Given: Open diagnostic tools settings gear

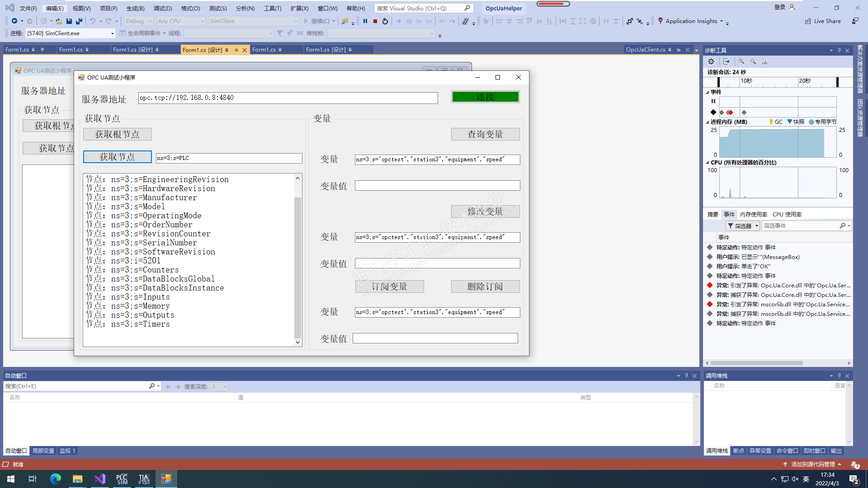Looking at the screenshot, I should pos(711,61).
